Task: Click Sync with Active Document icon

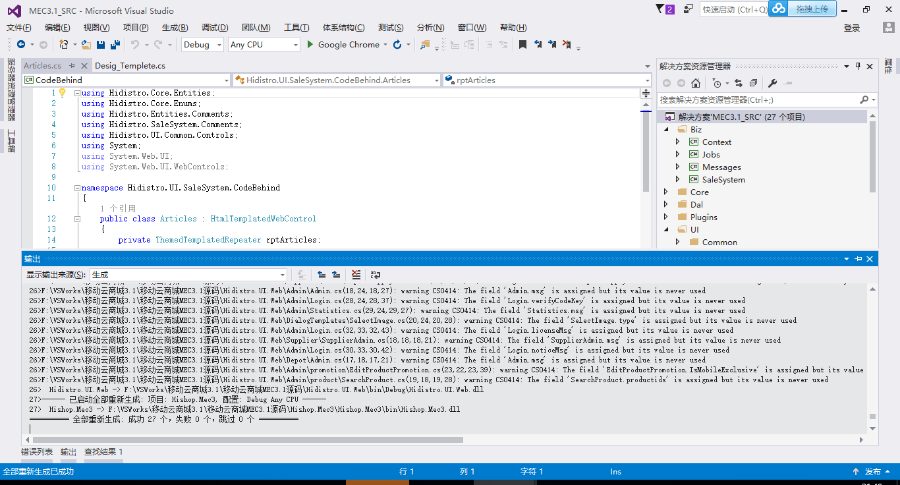Action: pos(739,83)
